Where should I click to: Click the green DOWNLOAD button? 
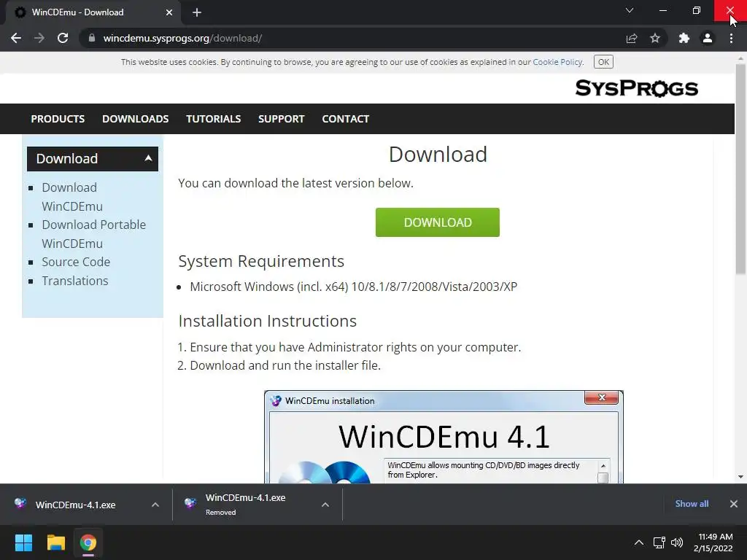click(438, 222)
